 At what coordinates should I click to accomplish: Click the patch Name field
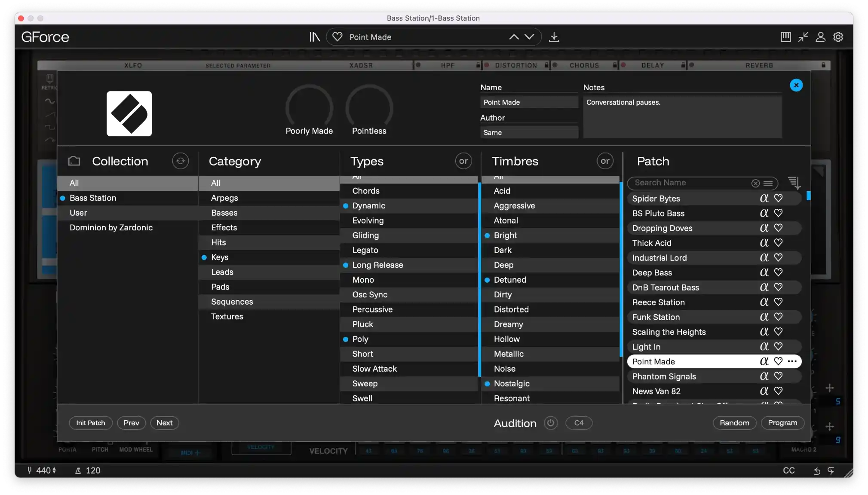[x=529, y=102]
